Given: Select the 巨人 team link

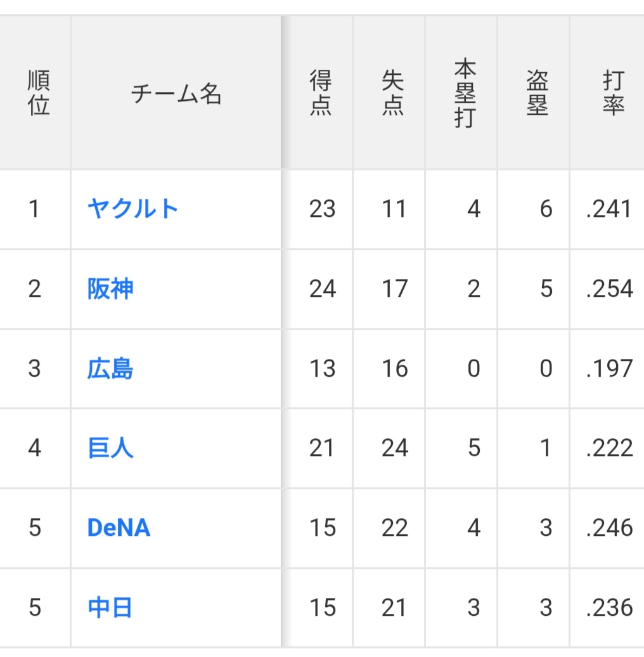Looking at the screenshot, I should [110, 448].
